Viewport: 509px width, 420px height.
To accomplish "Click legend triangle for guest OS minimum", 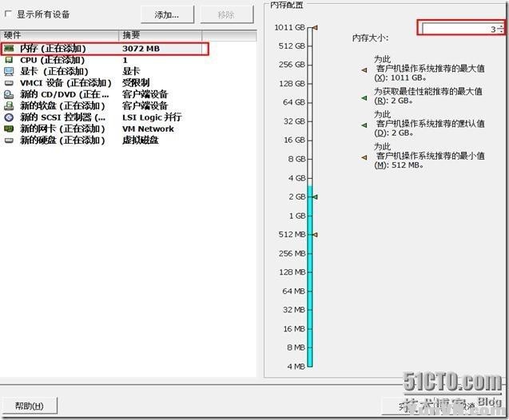I will tap(364, 157).
